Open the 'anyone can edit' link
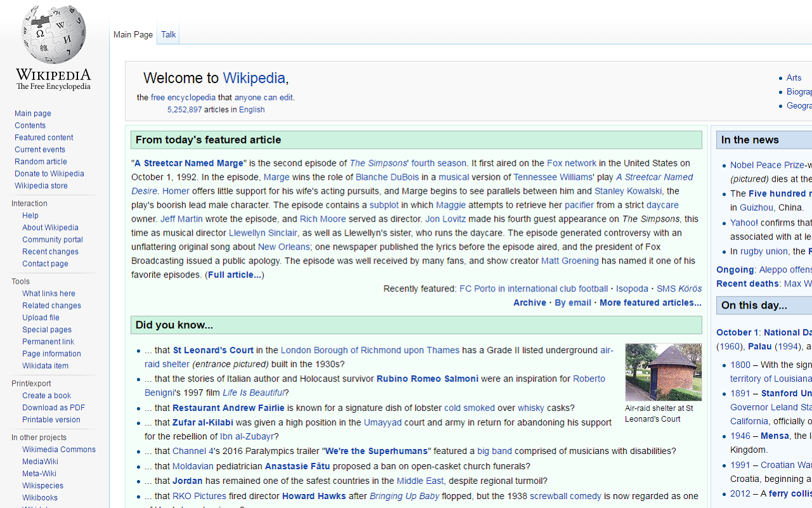Viewport: 812px width, 508px height. [x=263, y=98]
